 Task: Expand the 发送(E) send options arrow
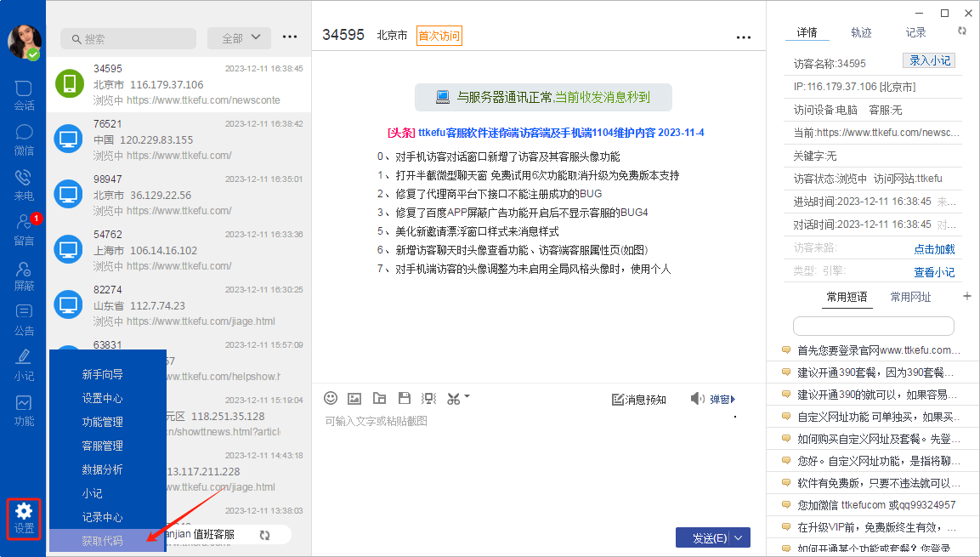tap(739, 537)
